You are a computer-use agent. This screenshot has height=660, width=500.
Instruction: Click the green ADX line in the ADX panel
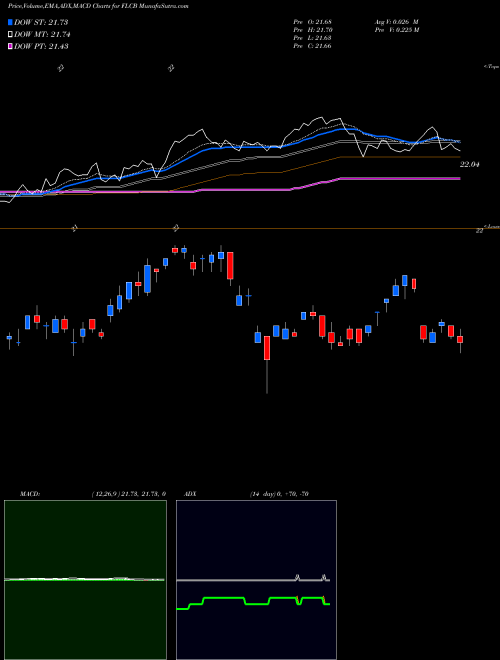tap(253, 601)
